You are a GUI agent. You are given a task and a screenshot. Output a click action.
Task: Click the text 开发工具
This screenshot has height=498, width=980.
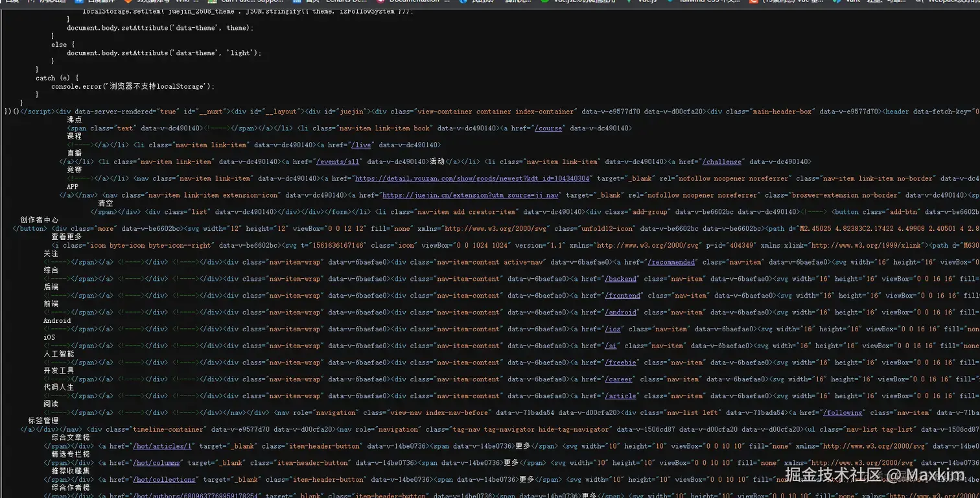click(x=59, y=371)
